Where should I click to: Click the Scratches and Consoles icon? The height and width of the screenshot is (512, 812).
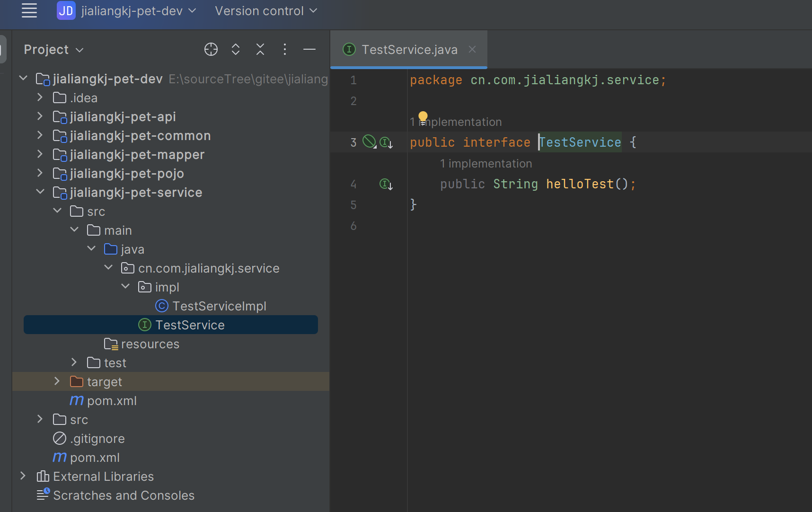[x=43, y=494]
